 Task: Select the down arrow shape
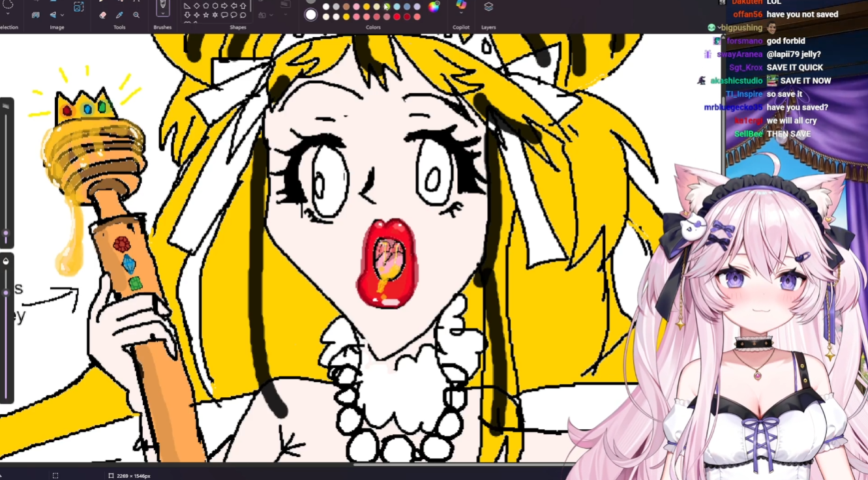[x=187, y=15]
